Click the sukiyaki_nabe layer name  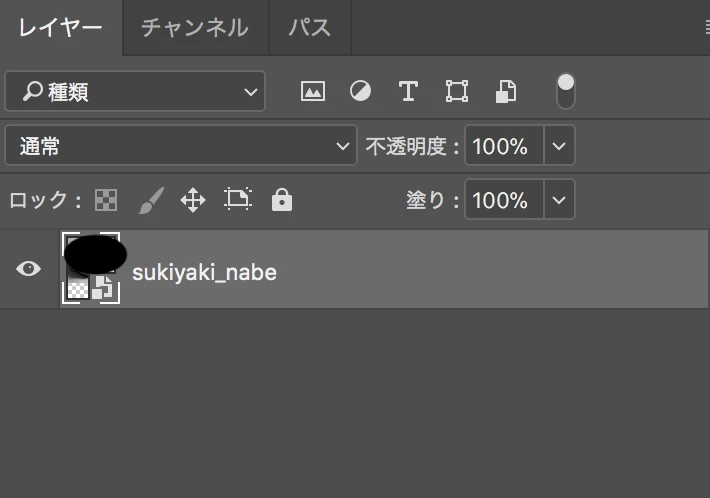coord(204,273)
